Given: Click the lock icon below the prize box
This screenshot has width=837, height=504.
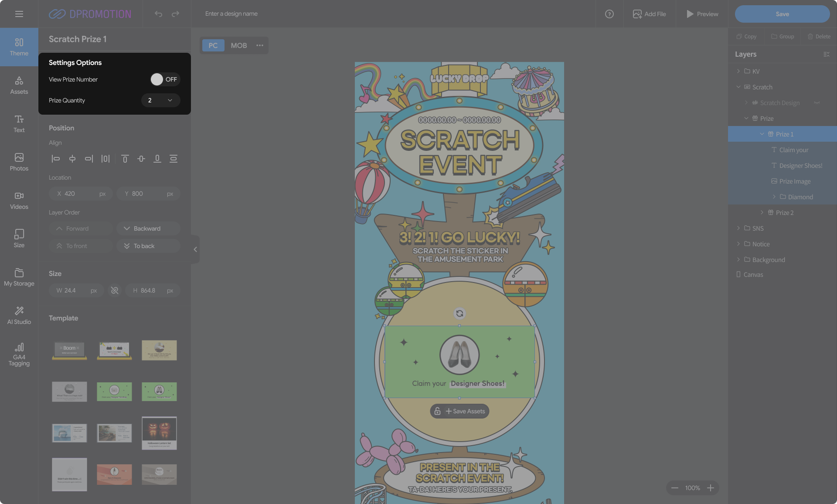Looking at the screenshot, I should [437, 411].
